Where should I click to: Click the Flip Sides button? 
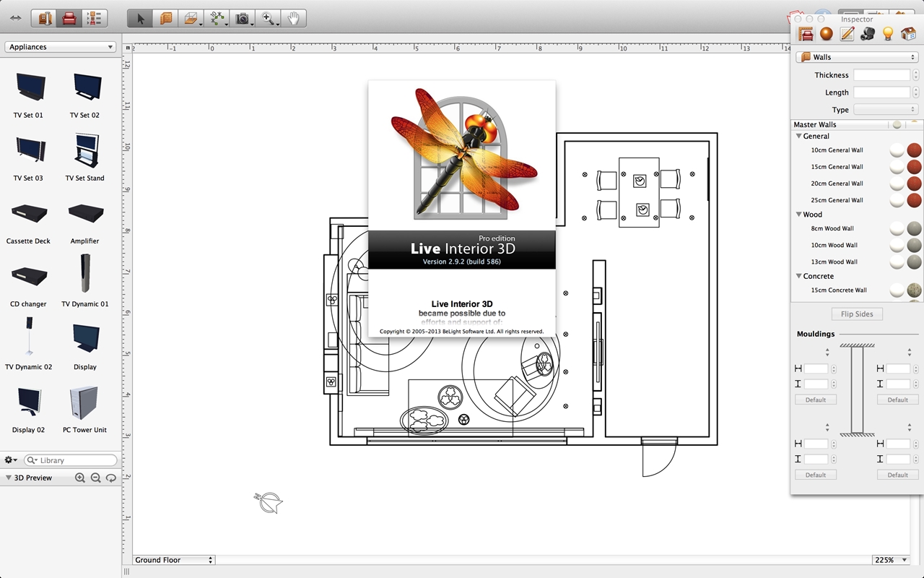[857, 314]
